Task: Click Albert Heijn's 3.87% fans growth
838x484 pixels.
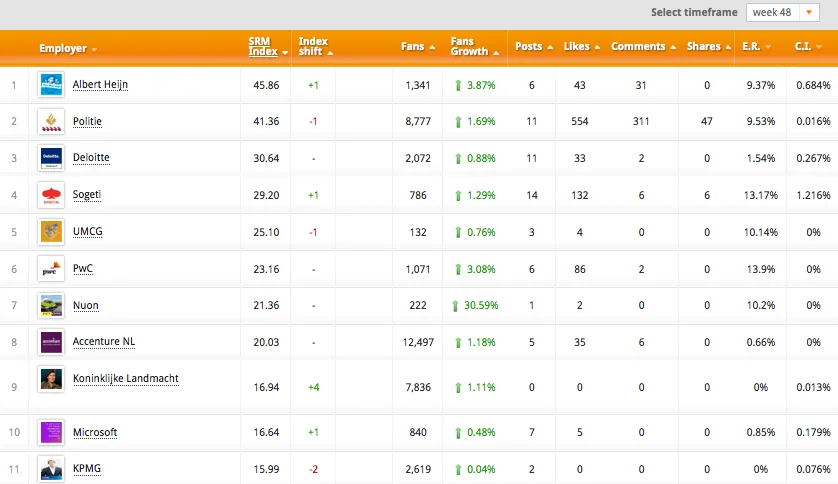Action: pos(481,85)
